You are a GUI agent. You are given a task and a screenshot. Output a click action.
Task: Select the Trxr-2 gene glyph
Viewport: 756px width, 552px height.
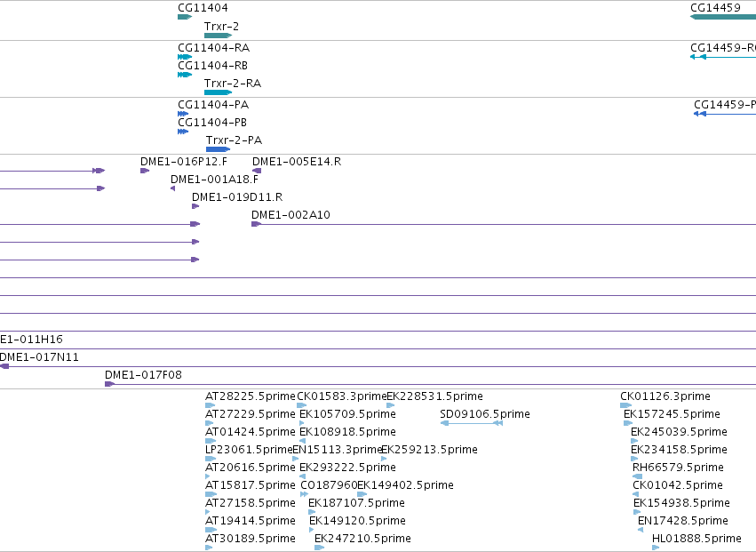pos(218,36)
